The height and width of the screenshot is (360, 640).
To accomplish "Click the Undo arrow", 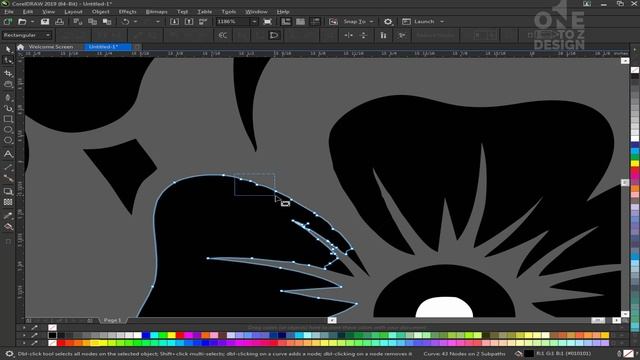I will click(x=126, y=22).
